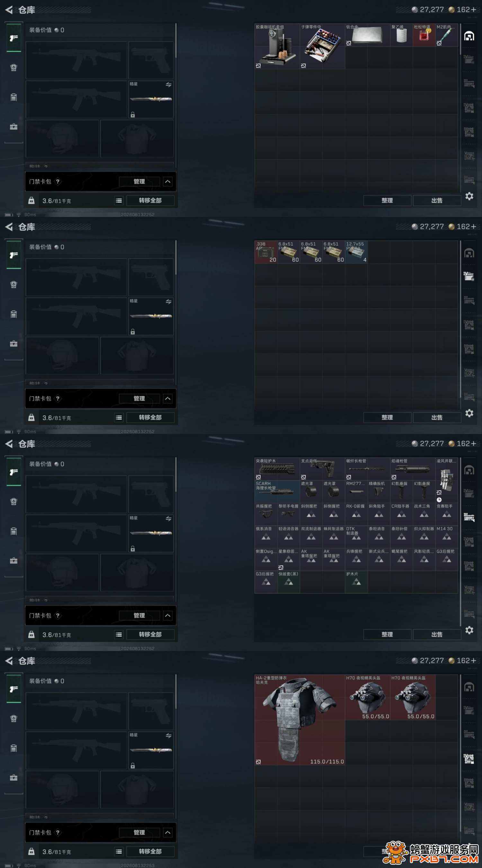Screen dimensions: 482x868
Task: Go back from 仓库 in the HA-2 armor view
Action: click(9, 661)
